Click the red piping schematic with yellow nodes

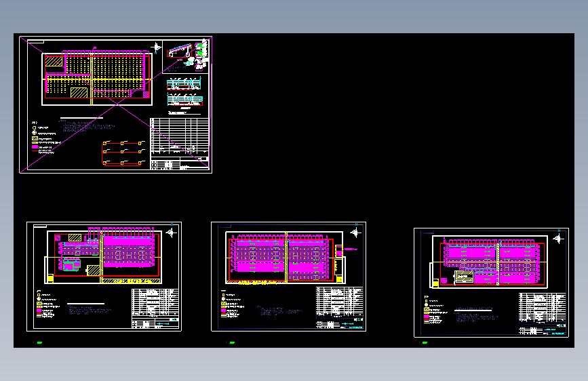click(x=123, y=153)
